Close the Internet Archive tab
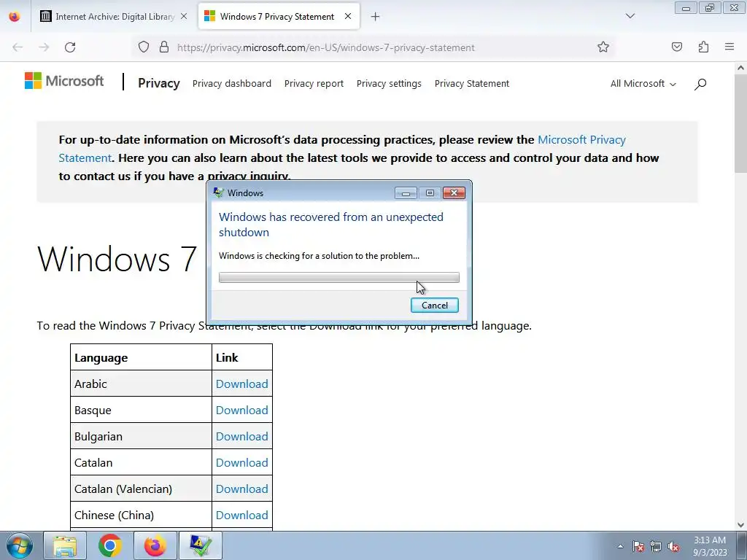 [x=184, y=16]
